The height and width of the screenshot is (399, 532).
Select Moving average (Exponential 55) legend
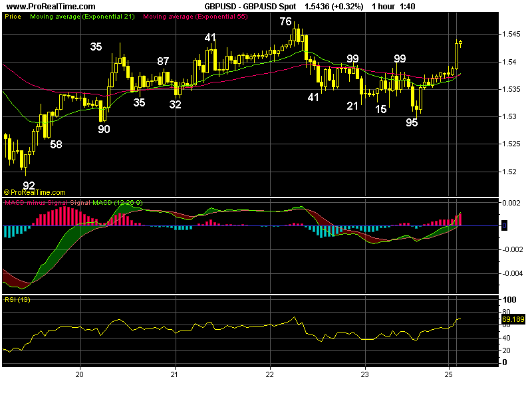[x=196, y=16]
